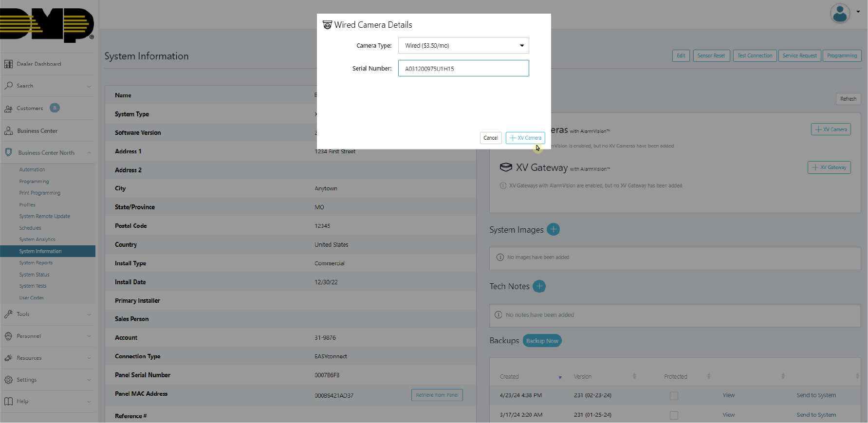868x423 pixels.
Task: Open System Reports in sidebar
Action: 36,263
